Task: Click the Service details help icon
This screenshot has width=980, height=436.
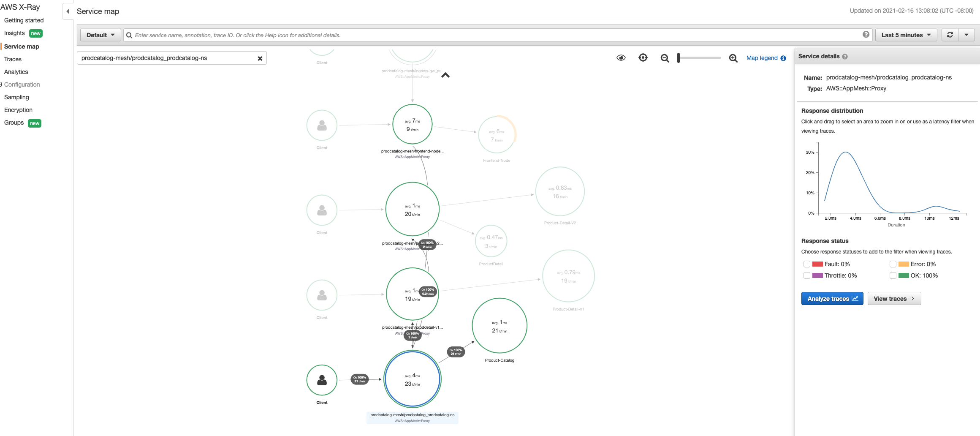Action: click(845, 57)
